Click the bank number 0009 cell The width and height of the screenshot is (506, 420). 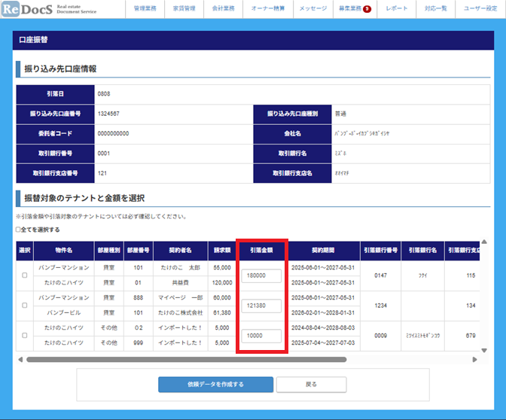381,336
